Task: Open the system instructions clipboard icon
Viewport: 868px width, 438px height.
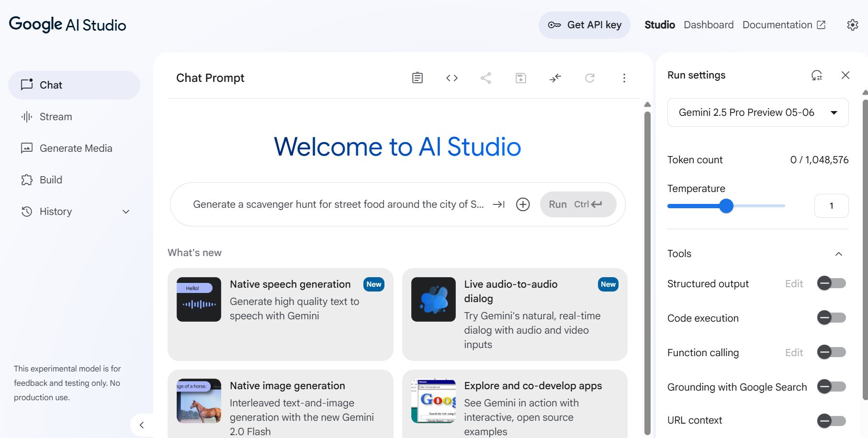Action: pos(417,78)
